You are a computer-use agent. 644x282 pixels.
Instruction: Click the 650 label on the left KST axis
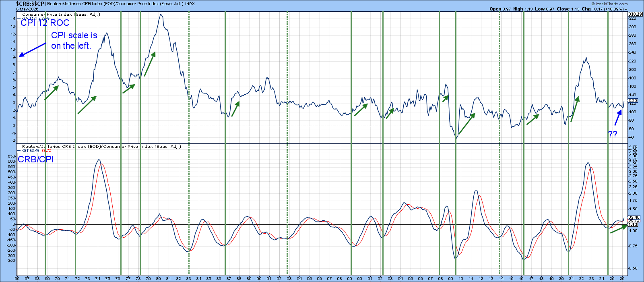coord(12,156)
